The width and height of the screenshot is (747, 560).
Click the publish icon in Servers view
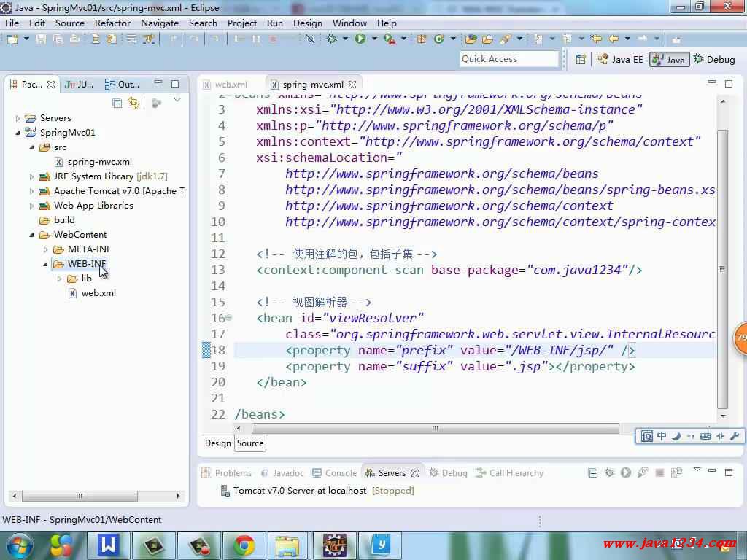point(676,472)
